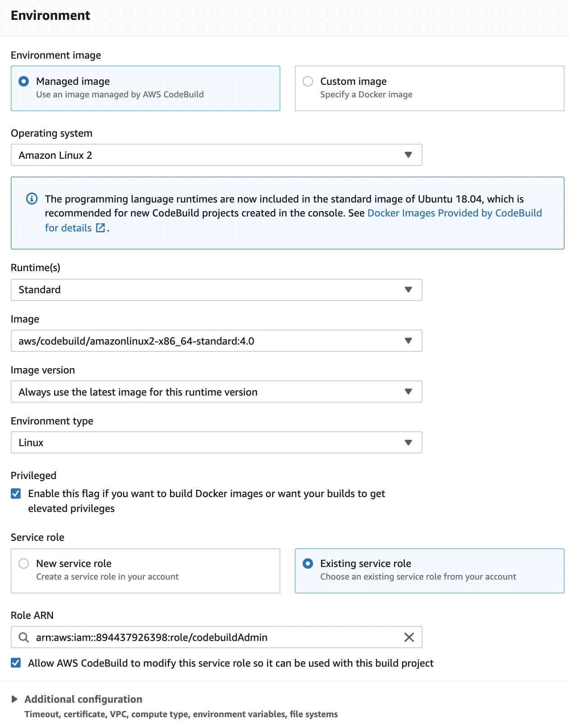The width and height of the screenshot is (569, 728).
Task: Uncheck the Privileged elevated privileges checkbox
Action: [x=15, y=493]
